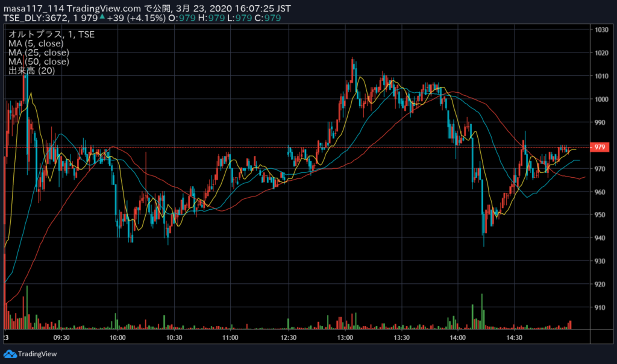This screenshot has height=364, width=617.
Task: Click the 10:30 time axis label
Action: [x=174, y=337]
